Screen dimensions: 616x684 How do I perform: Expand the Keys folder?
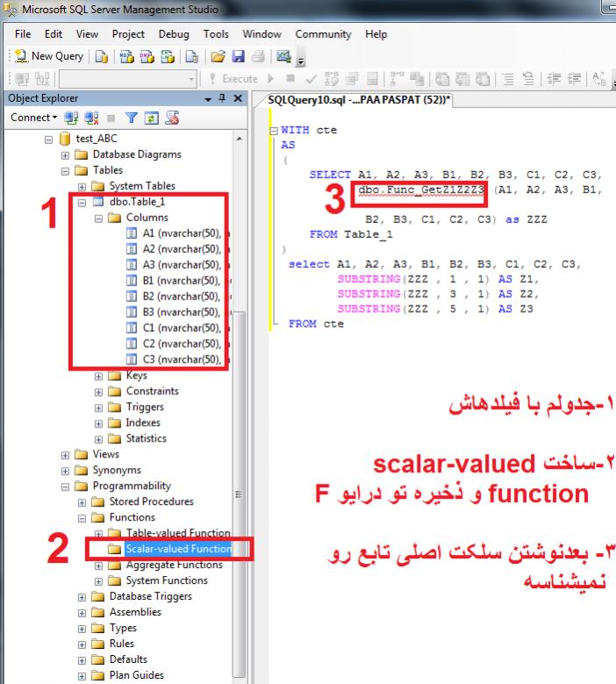point(98,376)
